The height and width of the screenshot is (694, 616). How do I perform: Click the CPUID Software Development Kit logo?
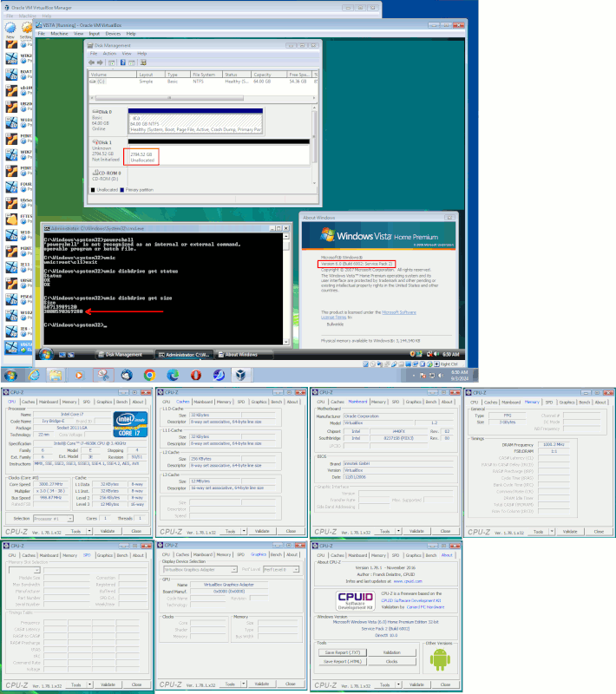click(356, 600)
